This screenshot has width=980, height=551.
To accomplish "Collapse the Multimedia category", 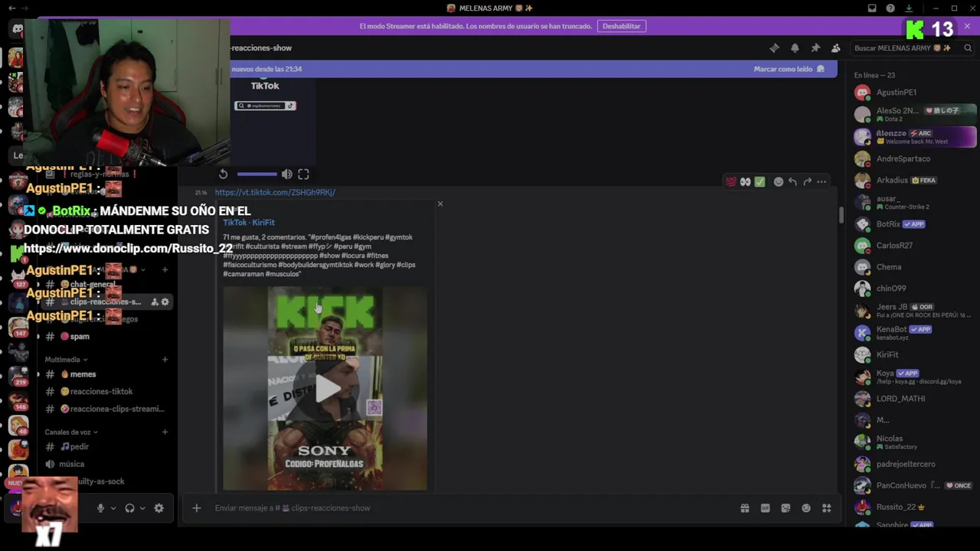I will [x=66, y=360].
